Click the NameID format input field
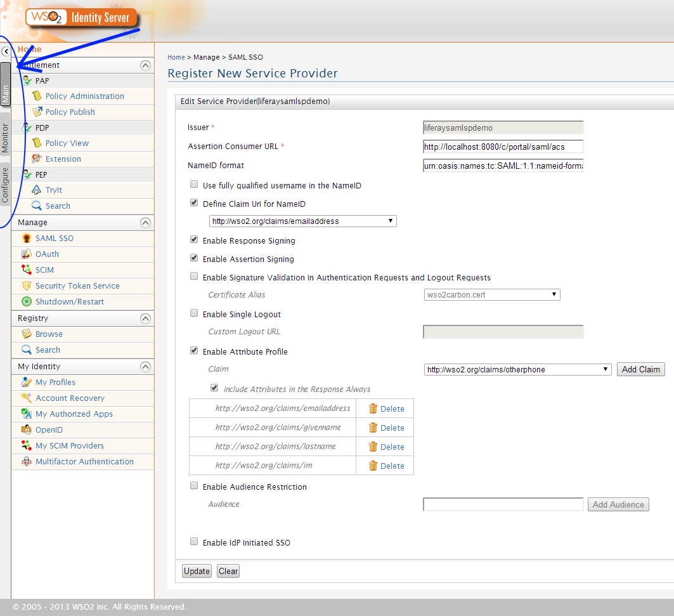Screen dimensions: 674x616 point(503,166)
